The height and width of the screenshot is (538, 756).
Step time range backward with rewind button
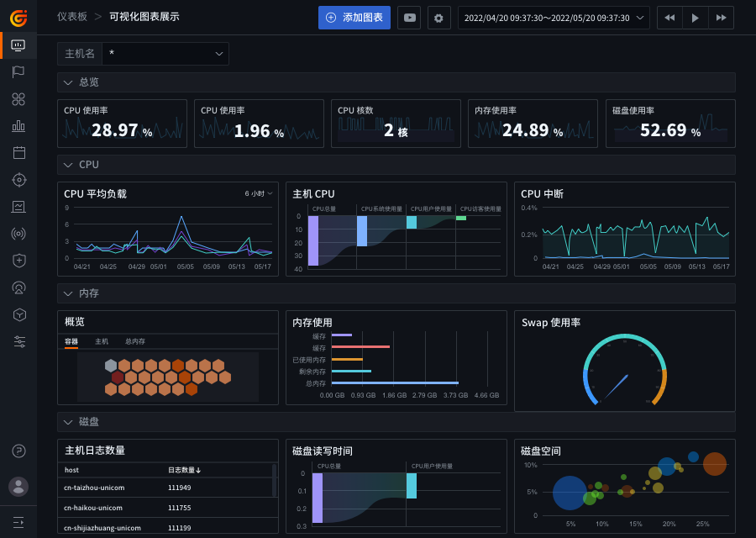669,18
